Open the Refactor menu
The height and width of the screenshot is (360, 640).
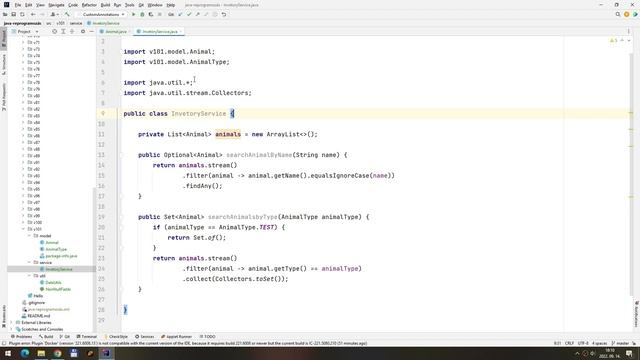pyautogui.click(x=89, y=5)
